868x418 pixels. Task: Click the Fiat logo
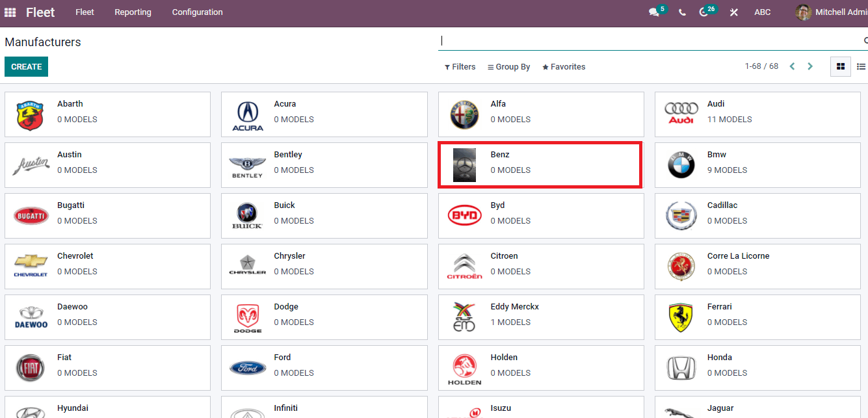(x=30, y=368)
